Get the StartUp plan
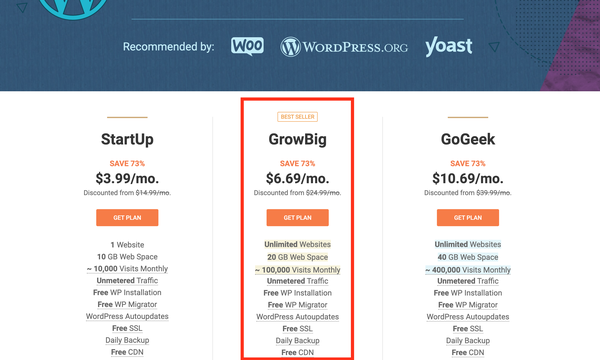The width and height of the screenshot is (600, 360). click(127, 217)
